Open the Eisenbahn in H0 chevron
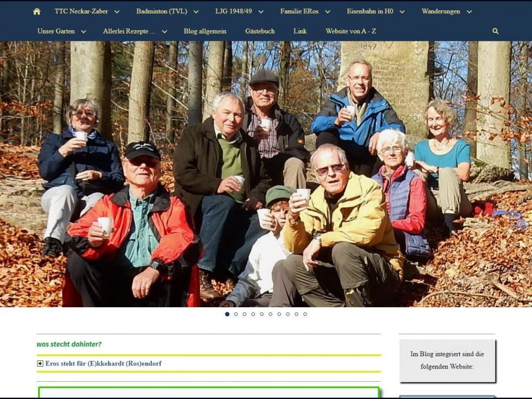 click(x=402, y=12)
